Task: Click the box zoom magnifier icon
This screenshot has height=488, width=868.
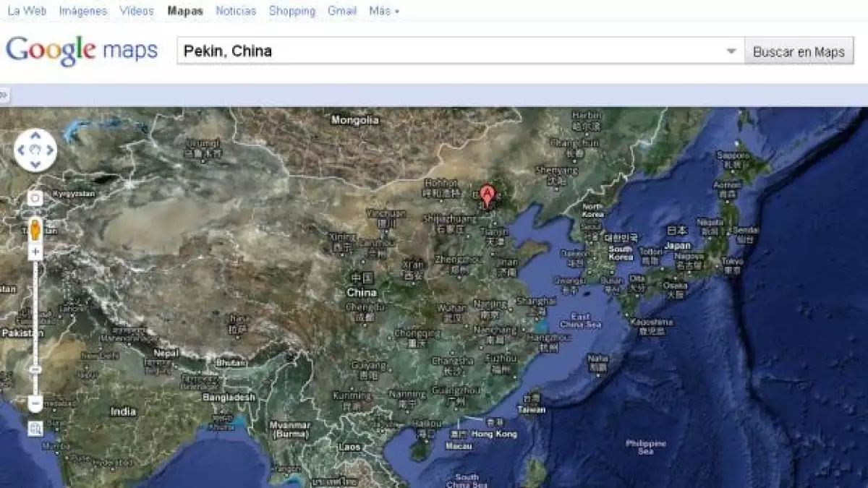Action: 35,429
